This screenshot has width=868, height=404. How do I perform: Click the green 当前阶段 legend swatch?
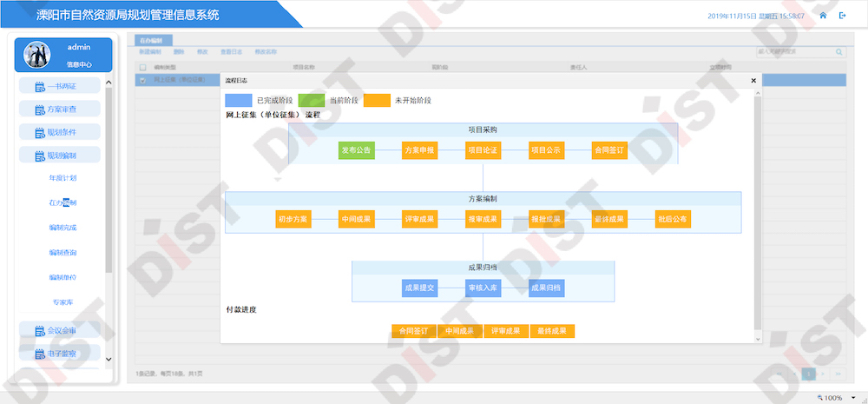[311, 100]
